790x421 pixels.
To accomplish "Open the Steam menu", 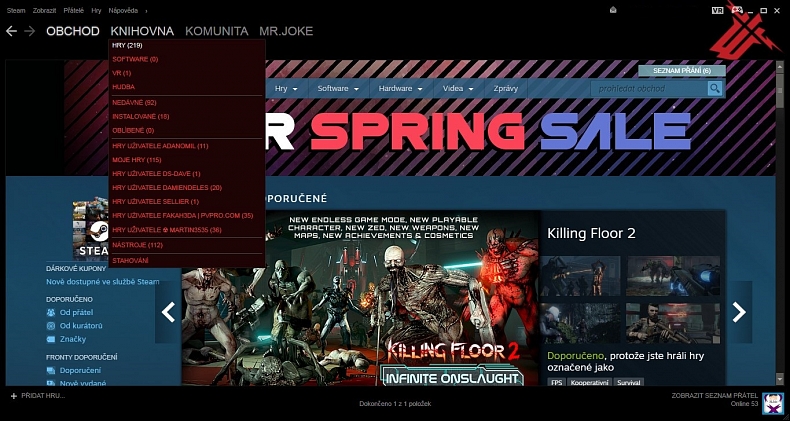I will (x=16, y=10).
